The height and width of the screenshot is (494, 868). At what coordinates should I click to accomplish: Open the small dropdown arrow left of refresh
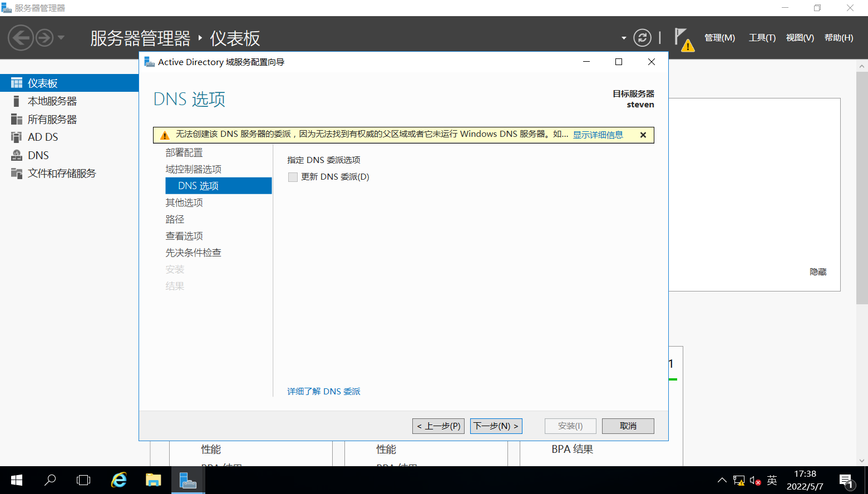point(624,38)
